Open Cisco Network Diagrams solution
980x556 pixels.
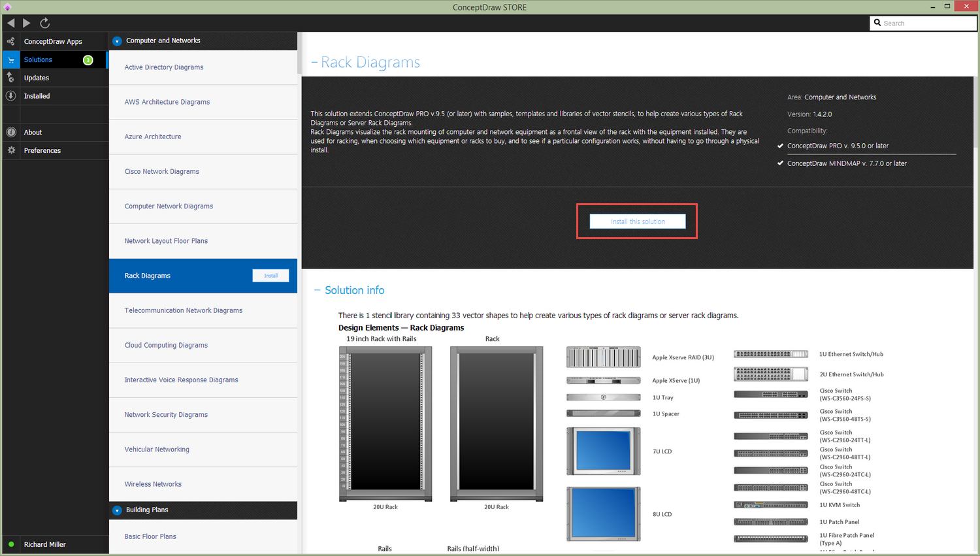click(x=203, y=171)
